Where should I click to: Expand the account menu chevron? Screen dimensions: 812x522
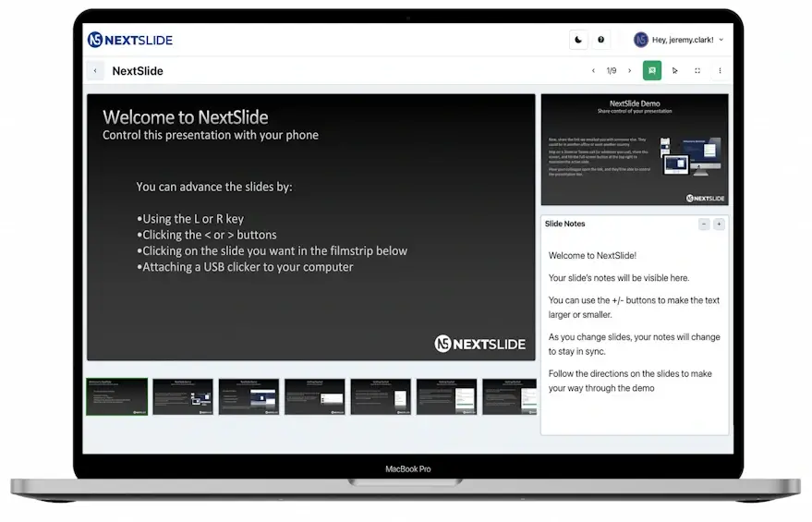(721, 40)
